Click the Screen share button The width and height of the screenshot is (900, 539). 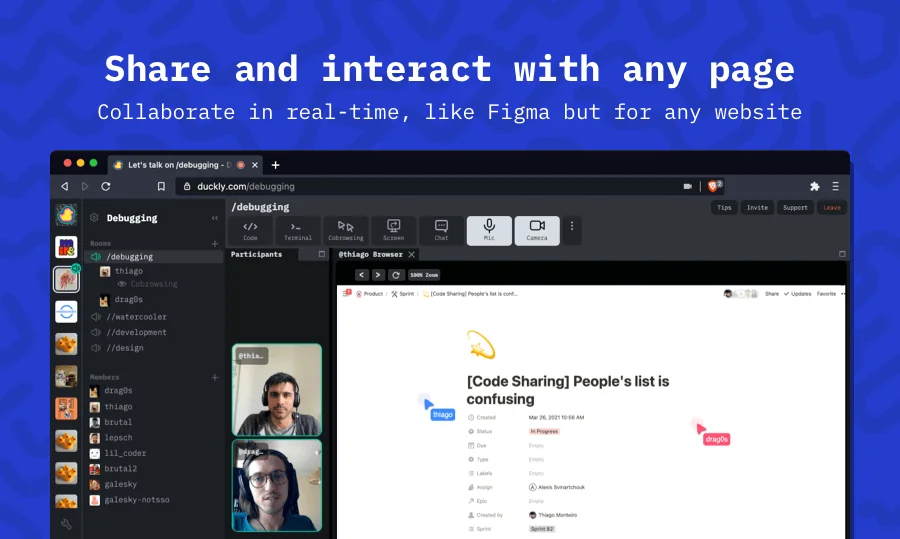393,231
